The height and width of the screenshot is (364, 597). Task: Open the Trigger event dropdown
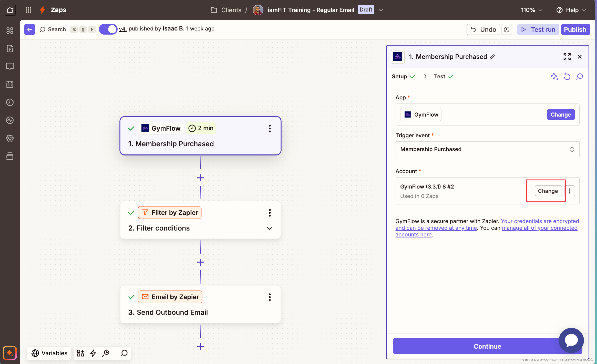487,149
